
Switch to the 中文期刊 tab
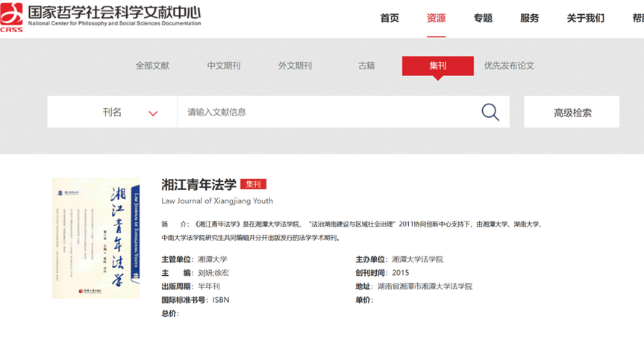pos(224,66)
